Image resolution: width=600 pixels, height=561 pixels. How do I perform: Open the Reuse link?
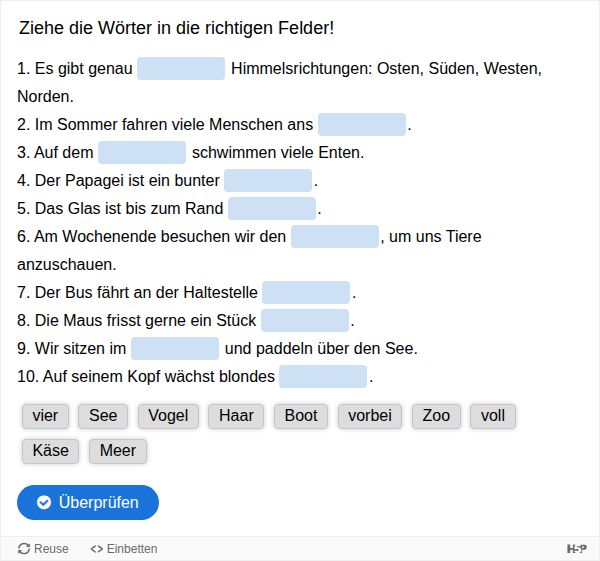(x=43, y=549)
